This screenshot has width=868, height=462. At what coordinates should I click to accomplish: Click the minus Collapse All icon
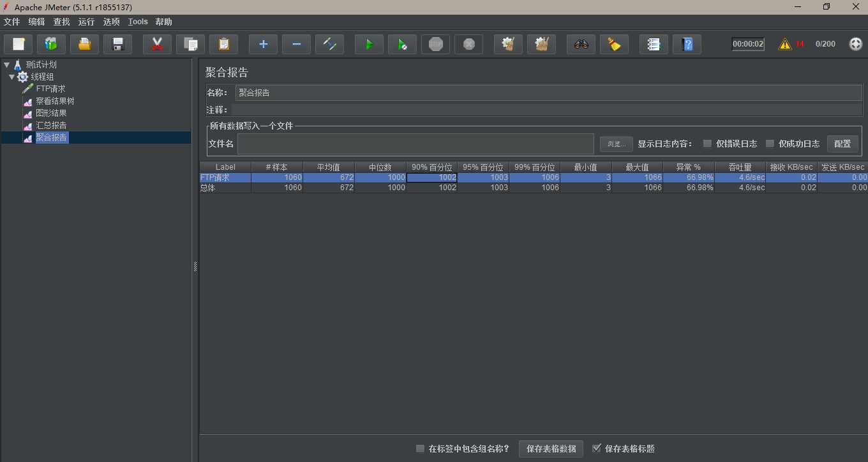point(296,44)
